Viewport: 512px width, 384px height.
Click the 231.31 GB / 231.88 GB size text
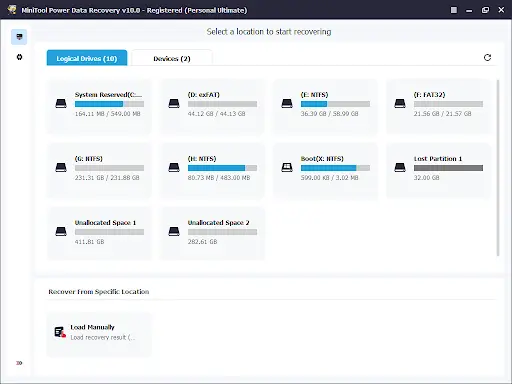[x=107, y=178]
